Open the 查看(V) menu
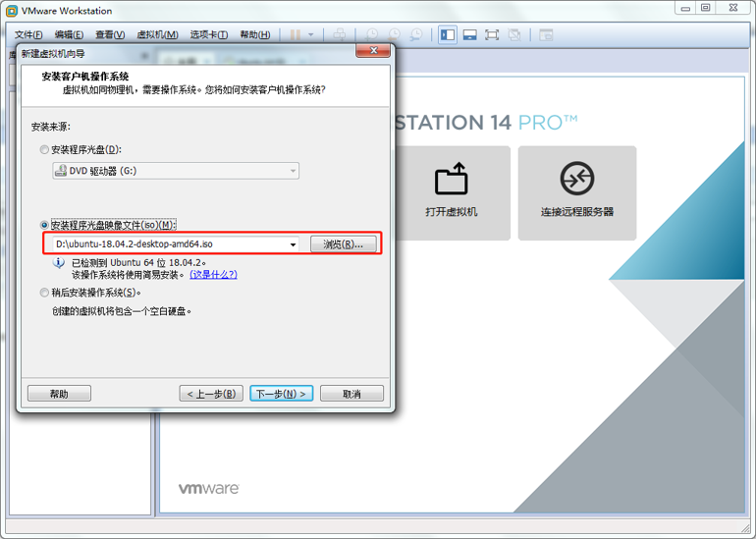The width and height of the screenshot is (756, 539). [x=110, y=34]
